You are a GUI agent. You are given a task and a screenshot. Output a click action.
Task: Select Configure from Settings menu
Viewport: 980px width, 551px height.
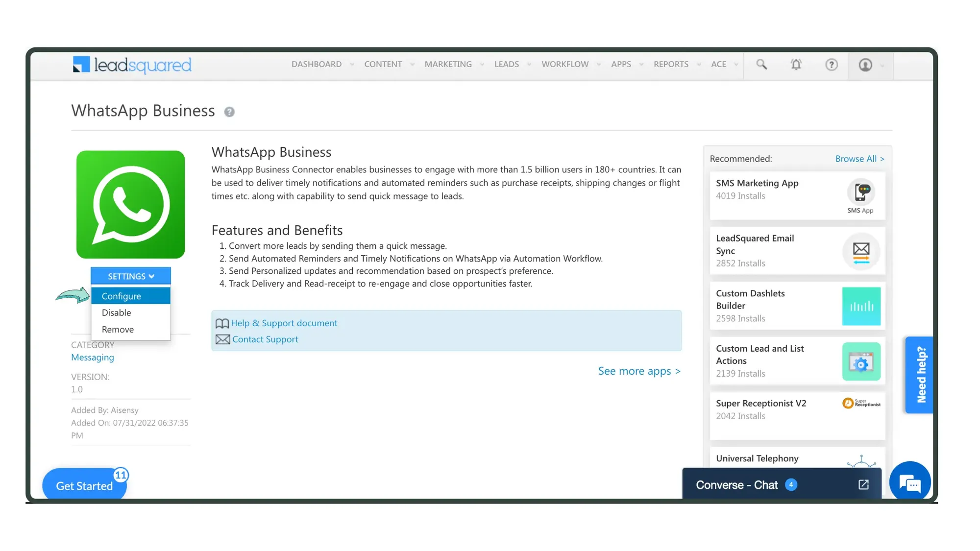[x=131, y=296]
